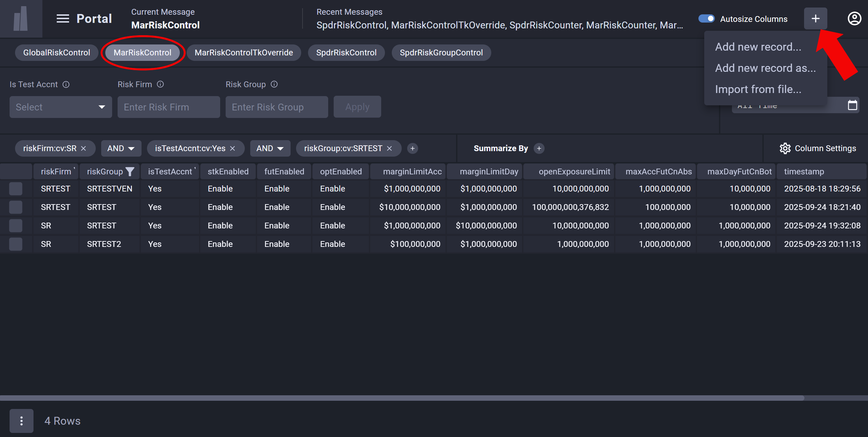Add a Summarize By field
The height and width of the screenshot is (437, 868).
(539, 148)
